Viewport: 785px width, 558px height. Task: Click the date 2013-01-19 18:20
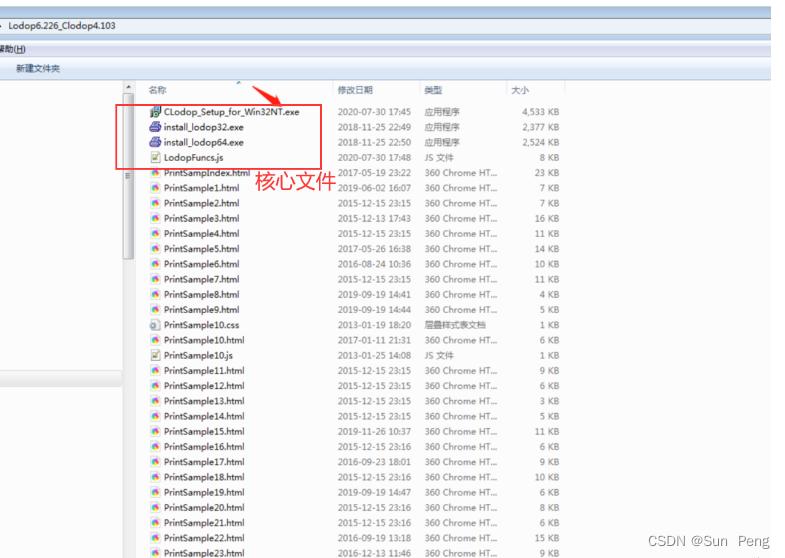[x=374, y=325]
